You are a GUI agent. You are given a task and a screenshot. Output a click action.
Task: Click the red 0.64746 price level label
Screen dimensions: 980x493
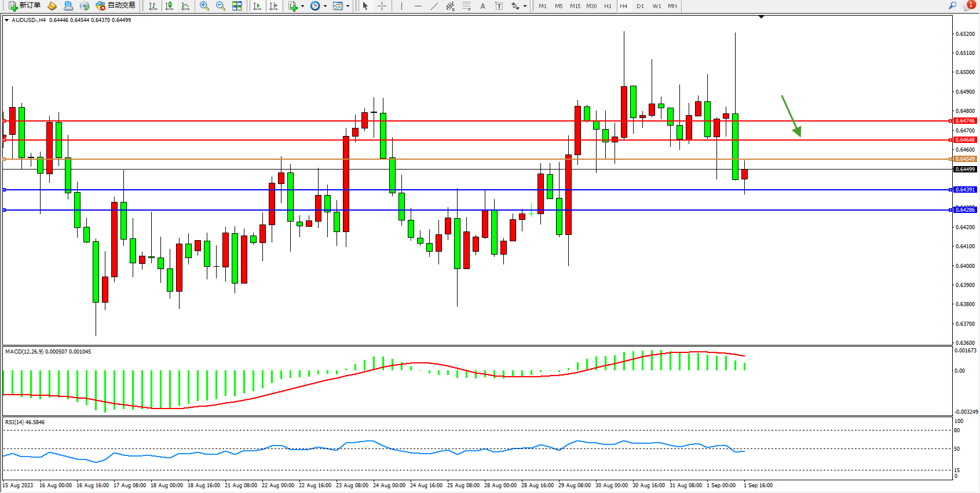pyautogui.click(x=964, y=121)
